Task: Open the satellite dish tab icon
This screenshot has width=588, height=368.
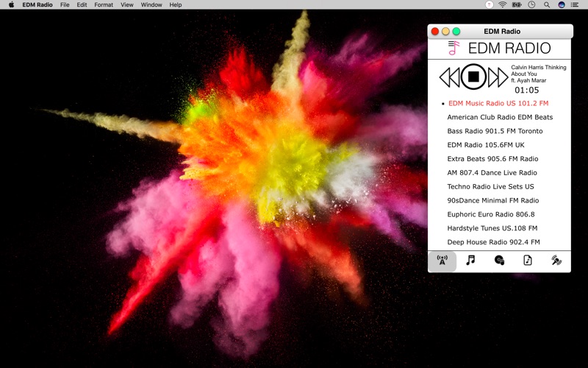Action: pyautogui.click(x=556, y=260)
